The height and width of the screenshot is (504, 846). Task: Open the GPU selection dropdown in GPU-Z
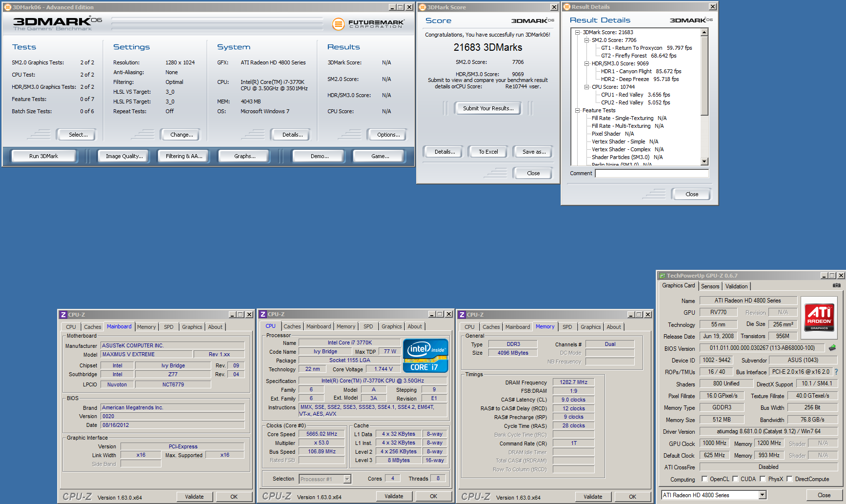point(762,495)
